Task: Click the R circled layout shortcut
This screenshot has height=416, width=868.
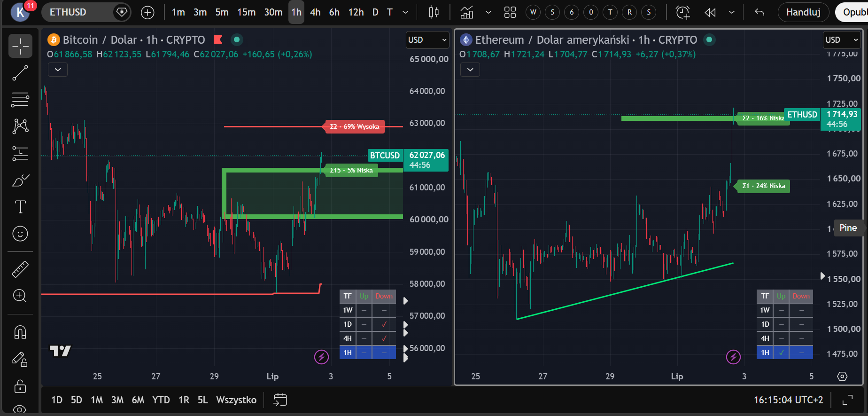Action: click(x=629, y=13)
